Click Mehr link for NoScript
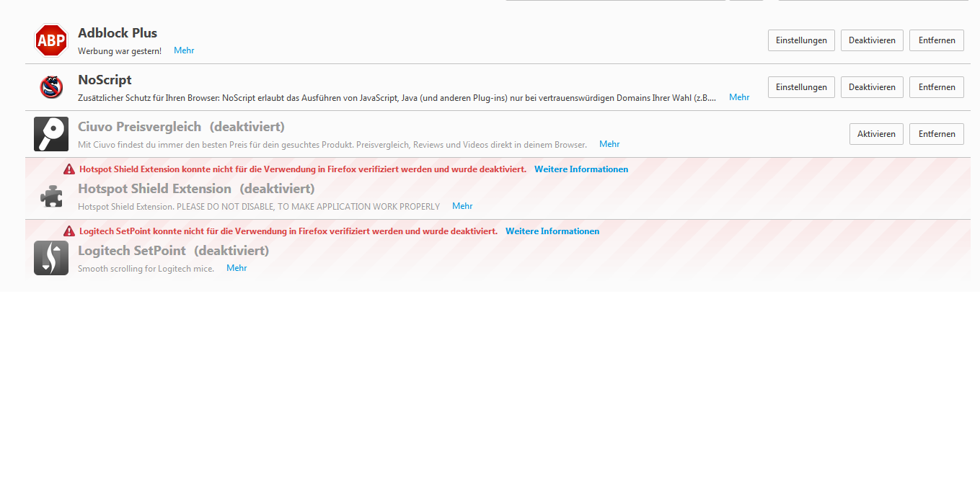This screenshot has width=980, height=477. pos(739,97)
